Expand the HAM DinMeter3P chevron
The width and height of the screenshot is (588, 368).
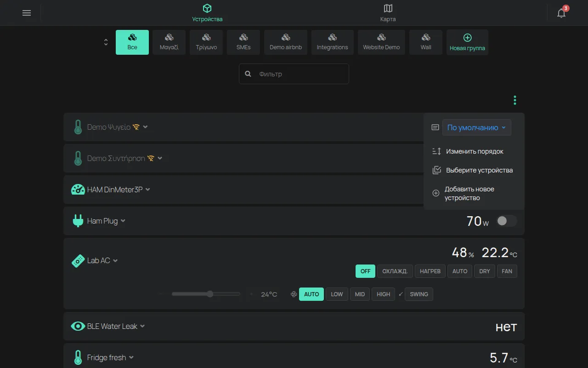point(148,190)
